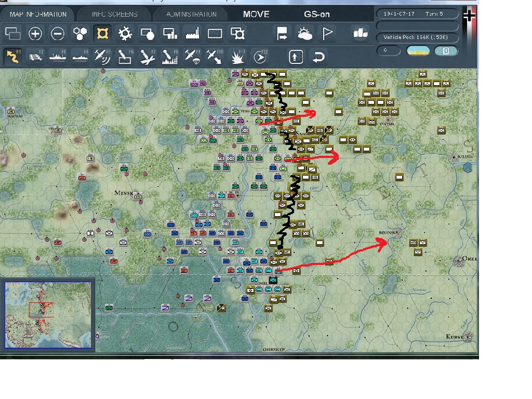The width and height of the screenshot is (532, 399).
Task: Click the empty status field below date
Action: 417,26
